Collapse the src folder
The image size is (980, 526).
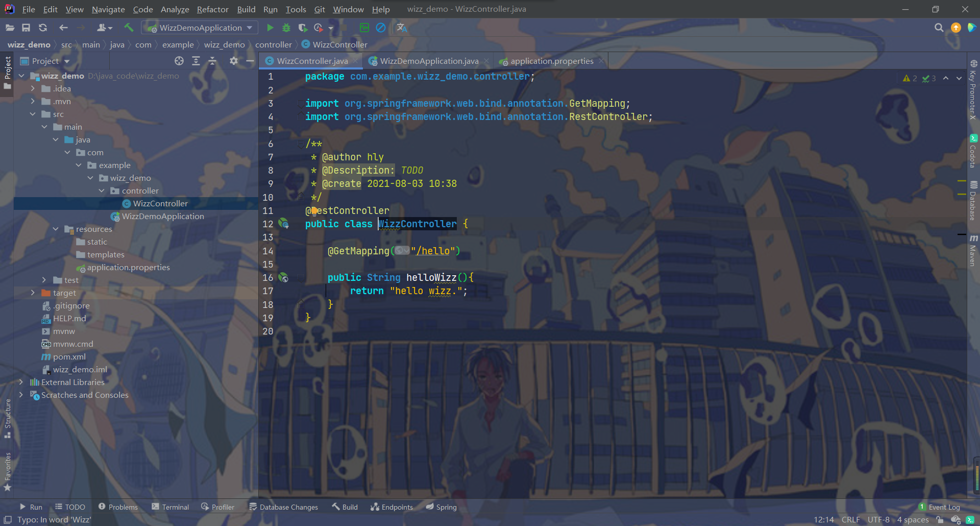[x=33, y=114]
